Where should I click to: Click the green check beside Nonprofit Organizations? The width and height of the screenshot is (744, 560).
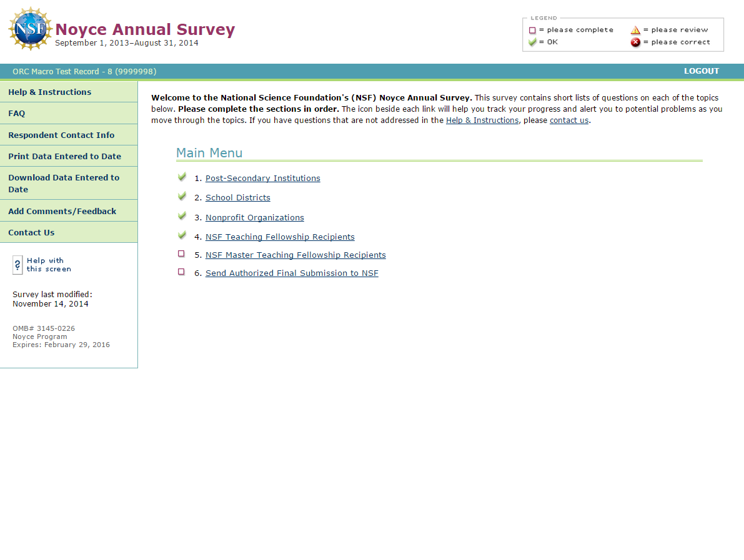(x=182, y=216)
